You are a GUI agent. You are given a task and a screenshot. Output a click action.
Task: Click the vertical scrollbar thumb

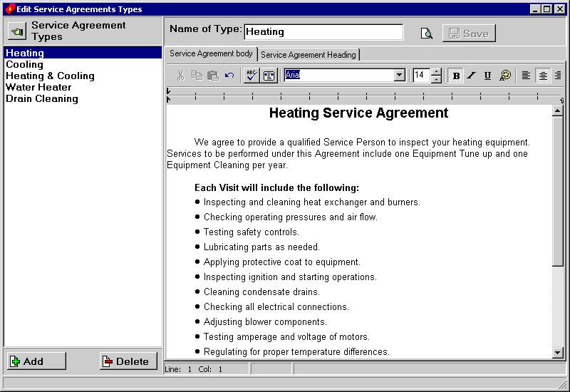click(x=558, y=191)
